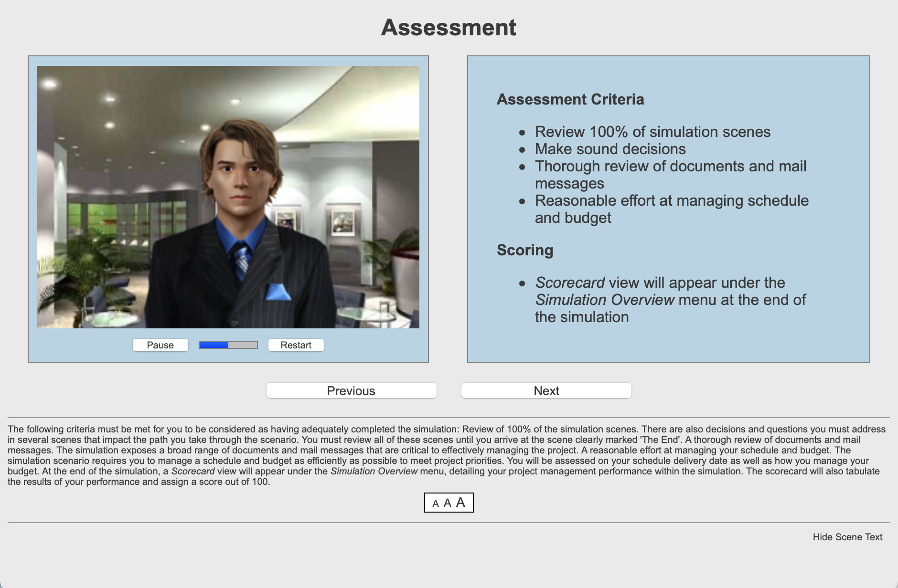The image size is (898, 588).
Task: Click the Scoring heading
Action: [x=525, y=250]
